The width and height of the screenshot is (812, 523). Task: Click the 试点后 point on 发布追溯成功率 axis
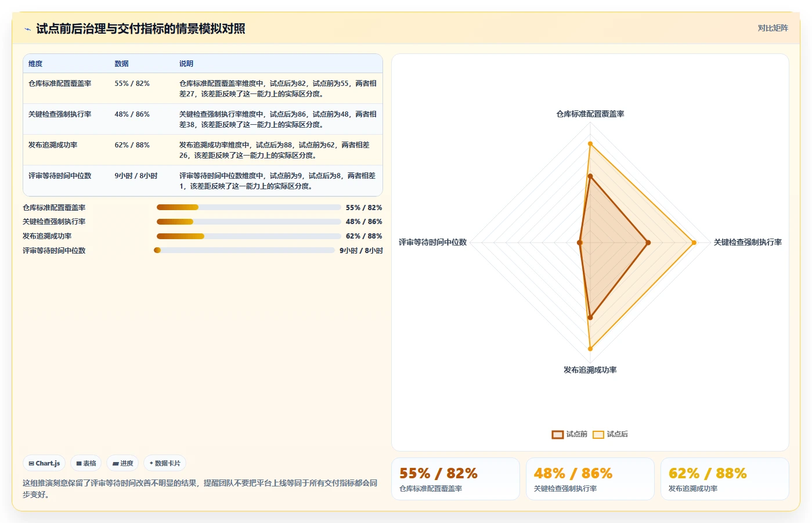[590, 349]
